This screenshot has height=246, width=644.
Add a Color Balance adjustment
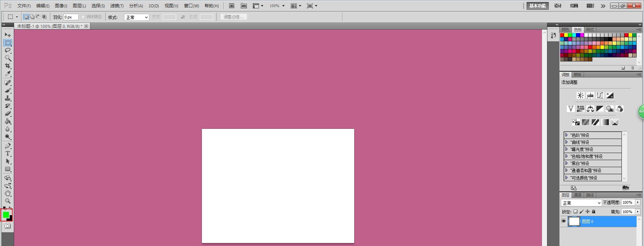tap(590, 109)
